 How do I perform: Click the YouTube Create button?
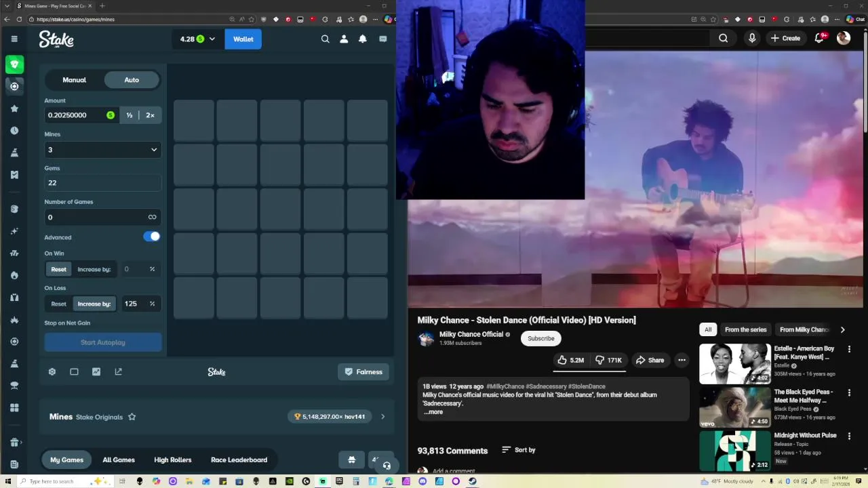[x=785, y=39]
